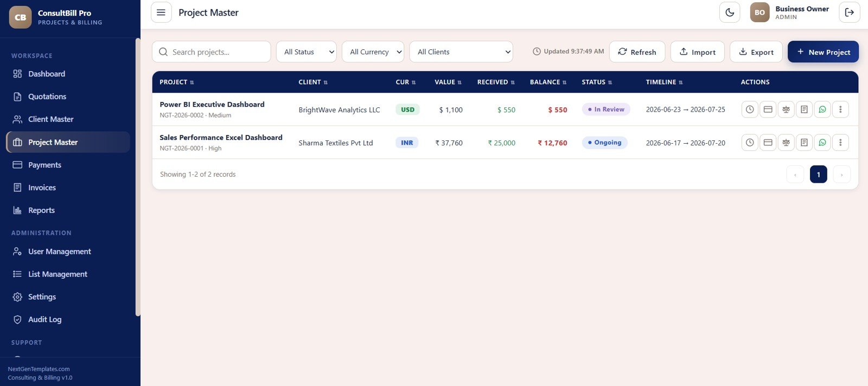Click the Refresh button
Viewport: 868px width, 386px height.
637,52
